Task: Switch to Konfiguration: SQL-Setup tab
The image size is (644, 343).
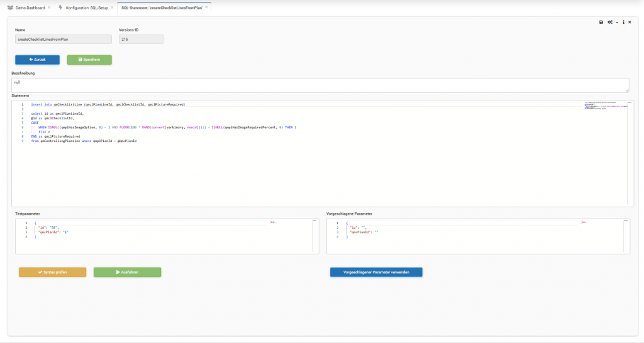Action: pyautogui.click(x=87, y=8)
